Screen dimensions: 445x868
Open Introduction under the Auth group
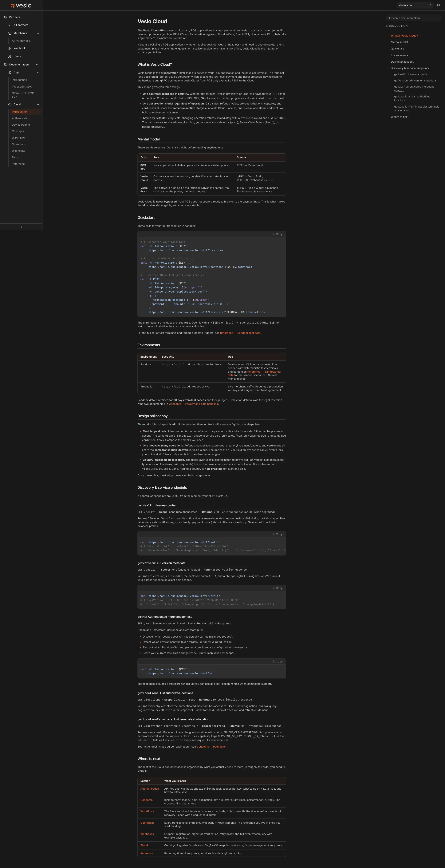(19, 80)
